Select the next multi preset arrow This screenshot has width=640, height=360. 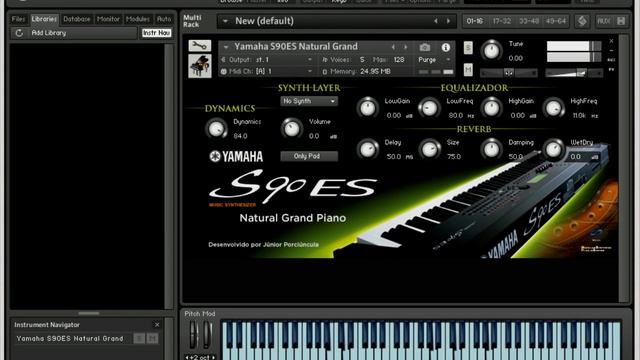point(448,21)
